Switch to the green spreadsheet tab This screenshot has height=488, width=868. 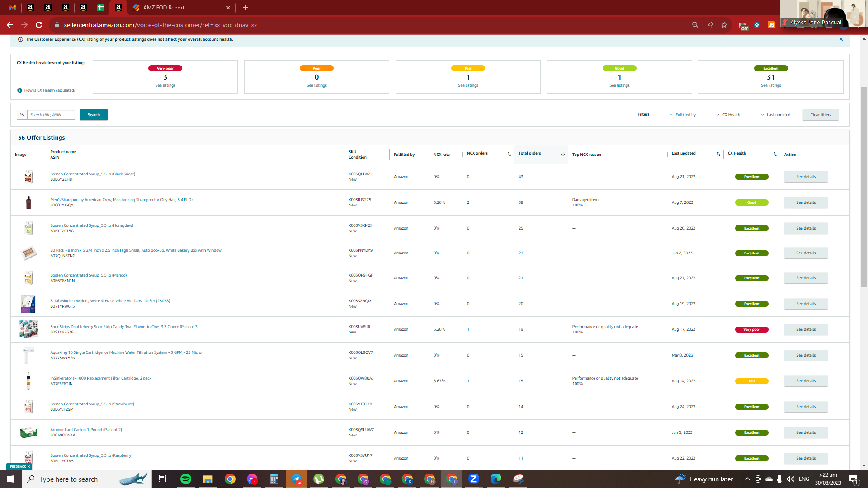coord(101,8)
